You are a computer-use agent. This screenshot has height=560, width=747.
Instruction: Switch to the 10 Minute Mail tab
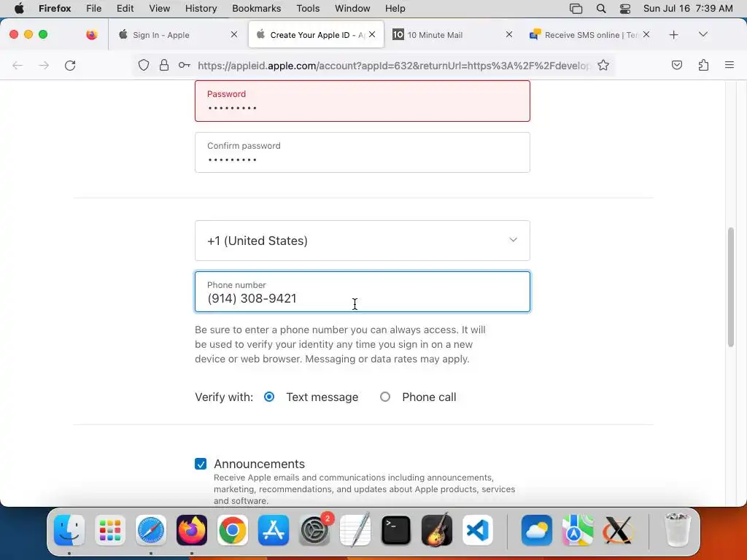(x=452, y=35)
